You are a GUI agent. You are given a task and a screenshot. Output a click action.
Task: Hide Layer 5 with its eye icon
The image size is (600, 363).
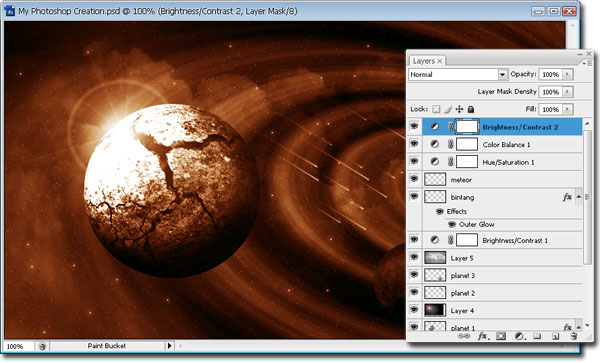pyautogui.click(x=414, y=257)
